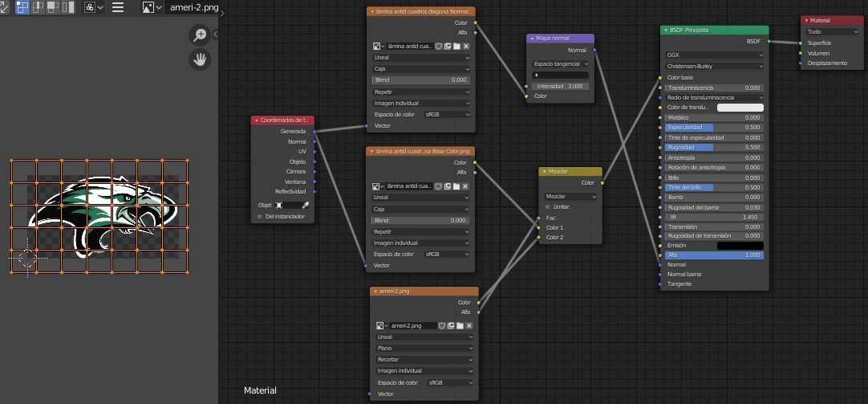This screenshot has height=404, width=868.
Task: Unlink image with X in ameri-2.png node
Action: (468, 326)
